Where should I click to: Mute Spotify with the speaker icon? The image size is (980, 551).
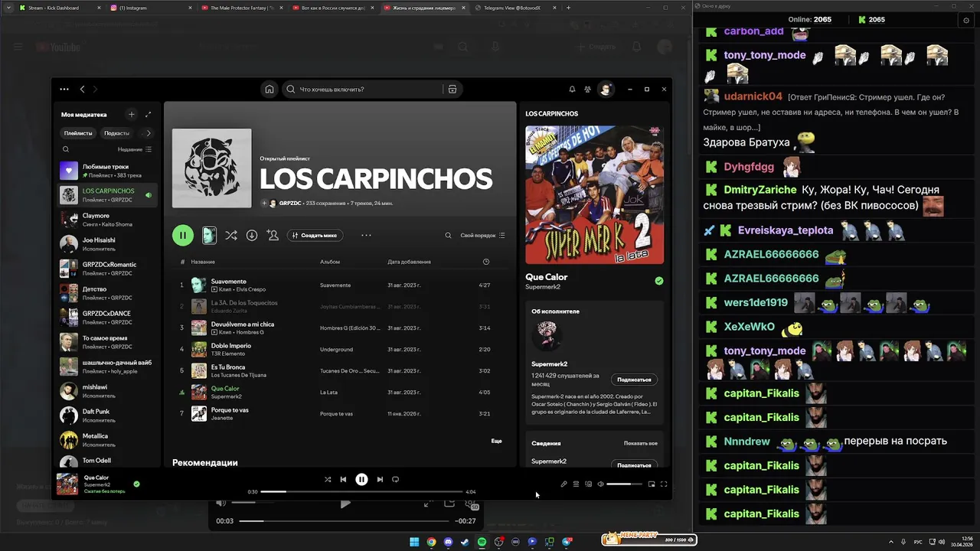[x=600, y=484]
